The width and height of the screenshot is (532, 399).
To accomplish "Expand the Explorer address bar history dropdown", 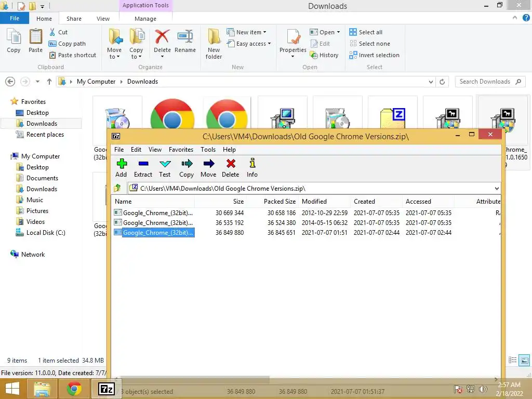I will coord(431,82).
